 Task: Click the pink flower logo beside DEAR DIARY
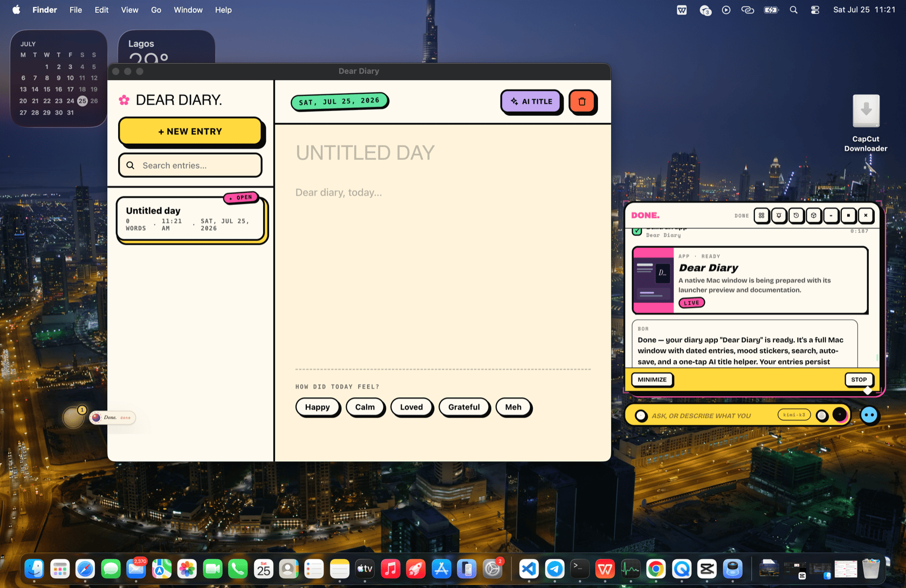pyautogui.click(x=124, y=100)
